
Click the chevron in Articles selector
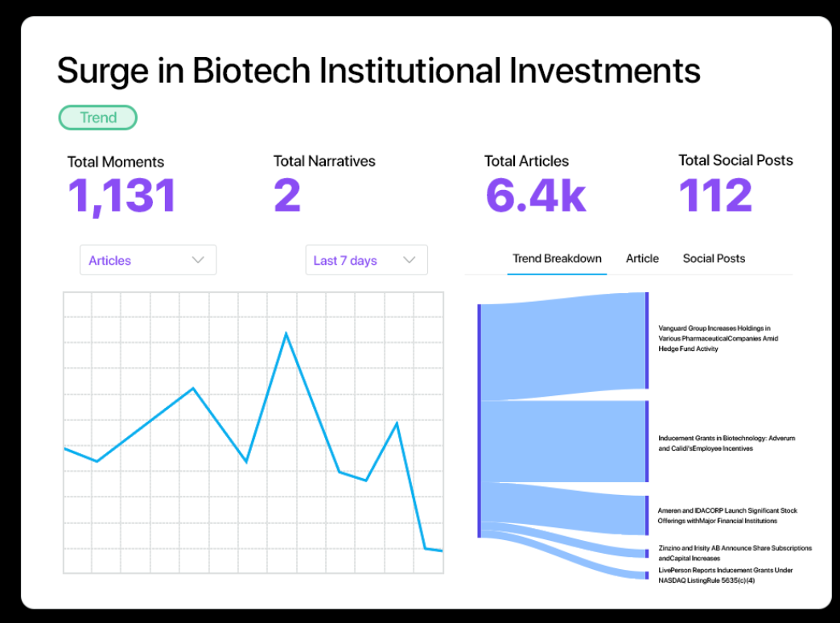198,260
